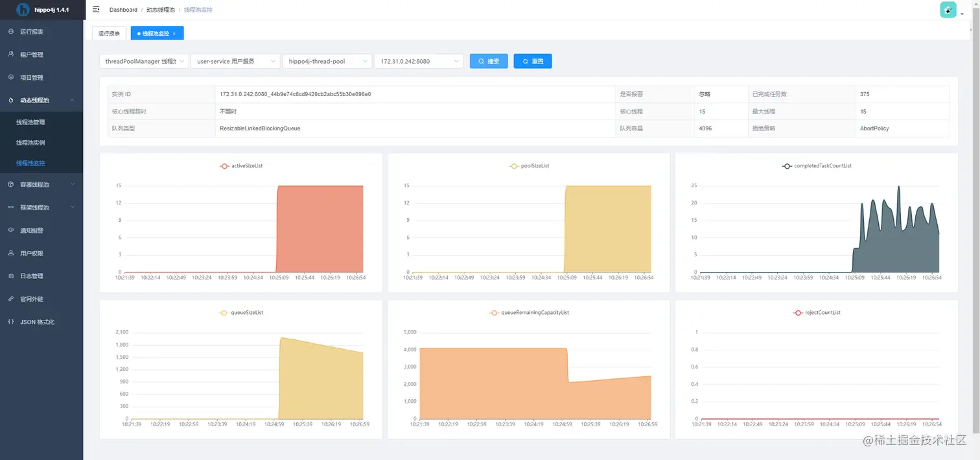
Task: Click the hippo4j 1.4.1 title text
Action: click(52, 10)
